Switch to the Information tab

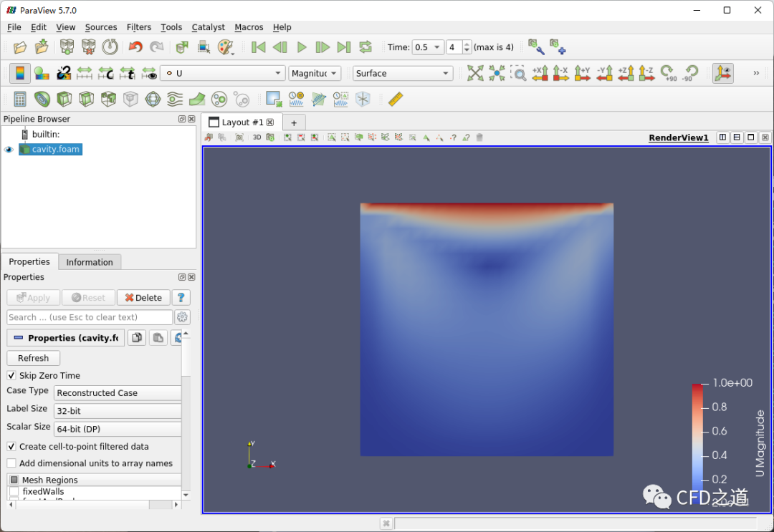click(90, 262)
